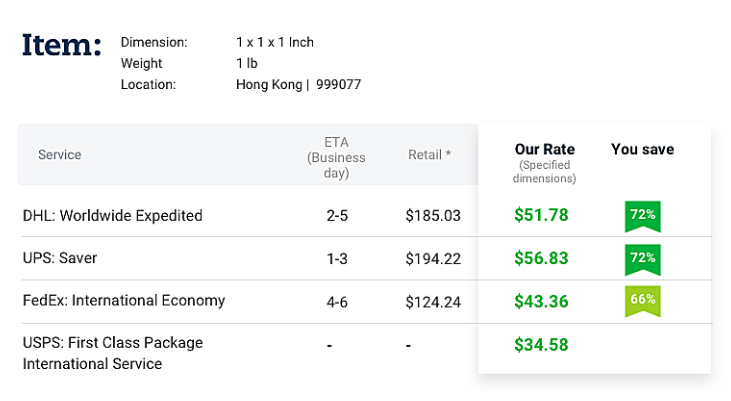Click the $34.58 USPS discounted rate
Image resolution: width=731 pixels, height=401 pixels.
(541, 345)
